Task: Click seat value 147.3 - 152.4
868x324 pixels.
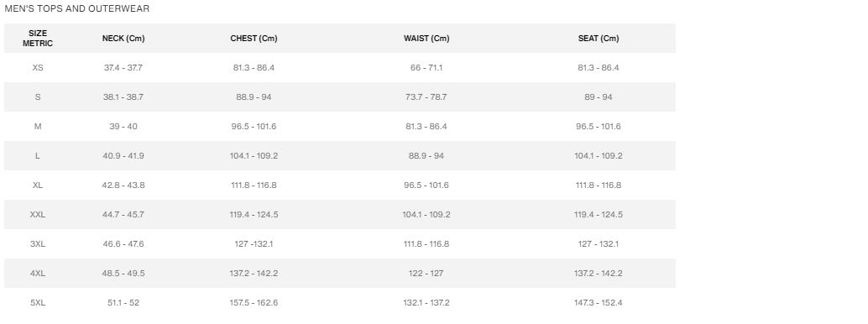Action: tap(599, 302)
